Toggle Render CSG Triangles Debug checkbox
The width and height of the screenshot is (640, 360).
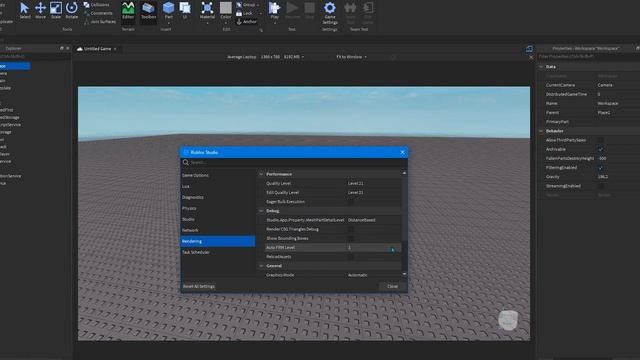point(351,229)
